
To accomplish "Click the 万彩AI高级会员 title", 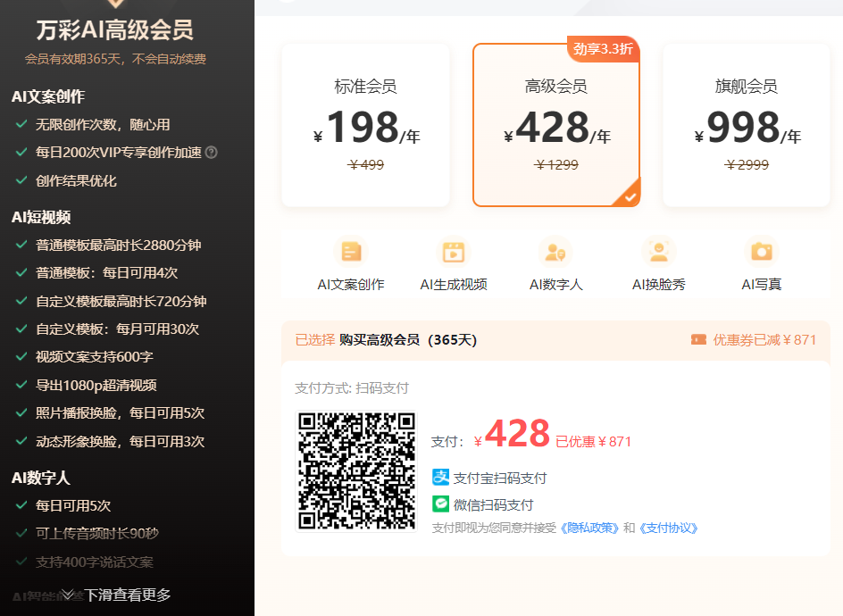I will pos(115,29).
